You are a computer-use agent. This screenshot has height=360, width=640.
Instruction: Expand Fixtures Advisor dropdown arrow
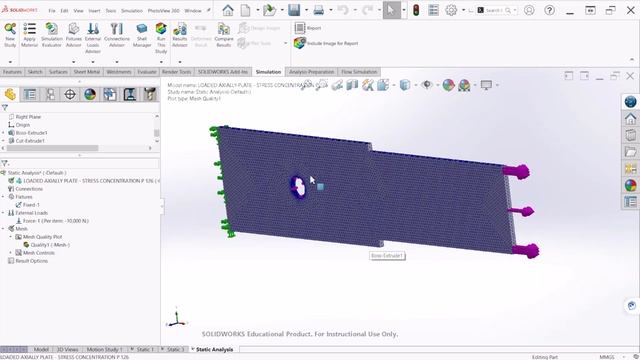tap(73, 62)
